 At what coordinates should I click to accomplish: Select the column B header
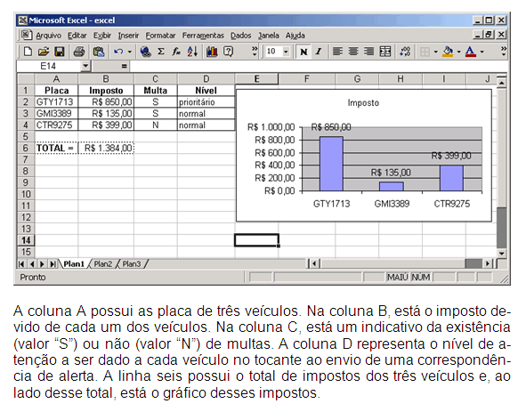coord(106,79)
